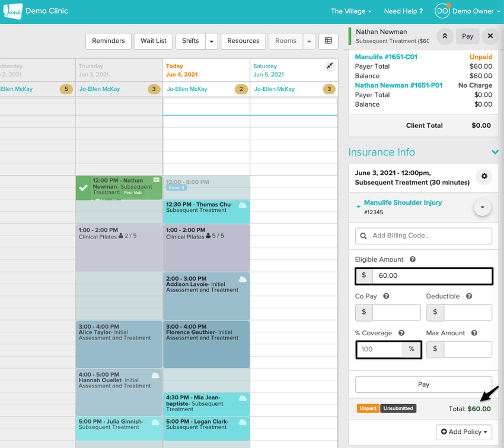Viewport: 504px width, 448px height.
Task: Open the gear settings for insurance visit
Action: (x=484, y=177)
